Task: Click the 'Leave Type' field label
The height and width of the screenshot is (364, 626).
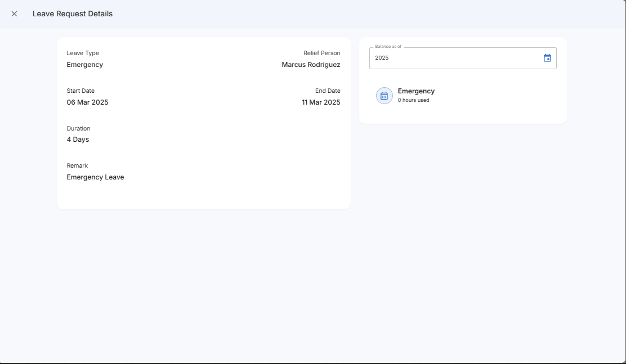Action: point(83,53)
